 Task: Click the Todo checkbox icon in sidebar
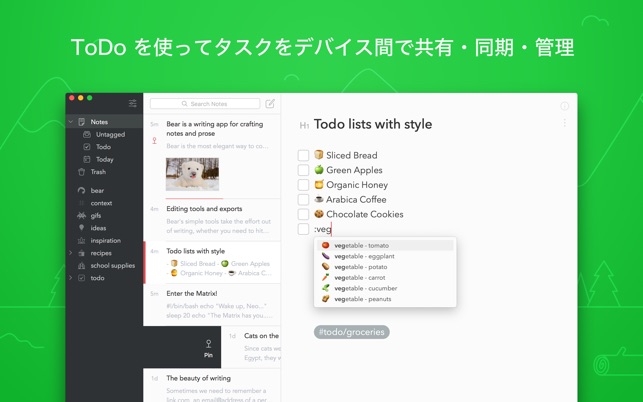tap(87, 147)
